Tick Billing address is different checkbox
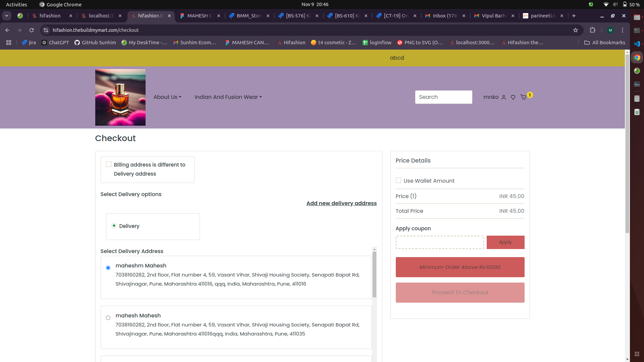Viewport: 644px width, 362px height. pos(109,164)
